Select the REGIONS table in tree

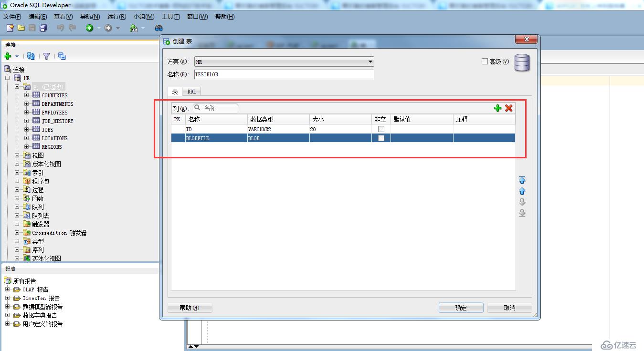[52, 147]
